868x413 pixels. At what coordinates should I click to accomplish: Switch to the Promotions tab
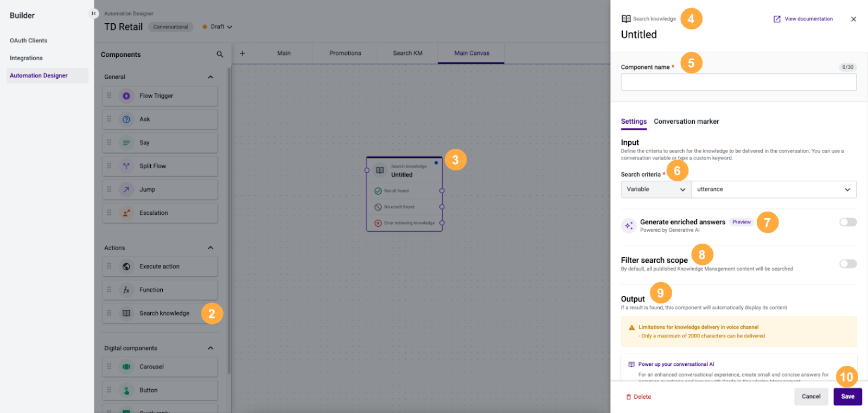coord(345,53)
